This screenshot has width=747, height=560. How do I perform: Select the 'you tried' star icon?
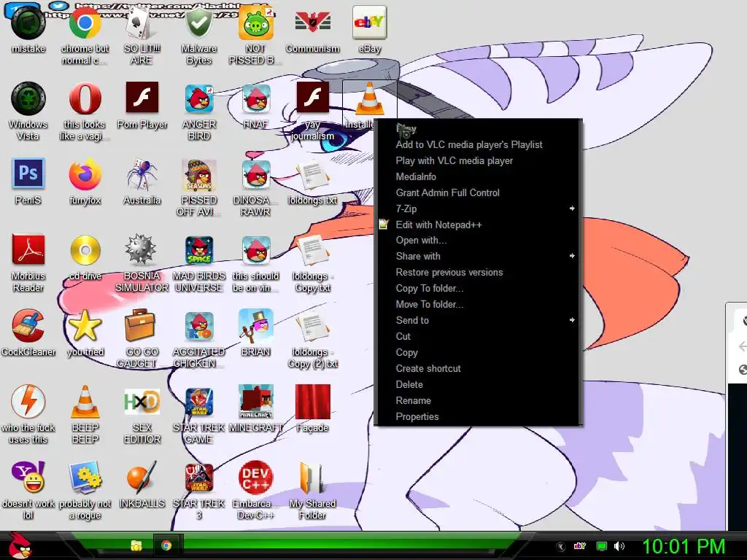(x=85, y=326)
